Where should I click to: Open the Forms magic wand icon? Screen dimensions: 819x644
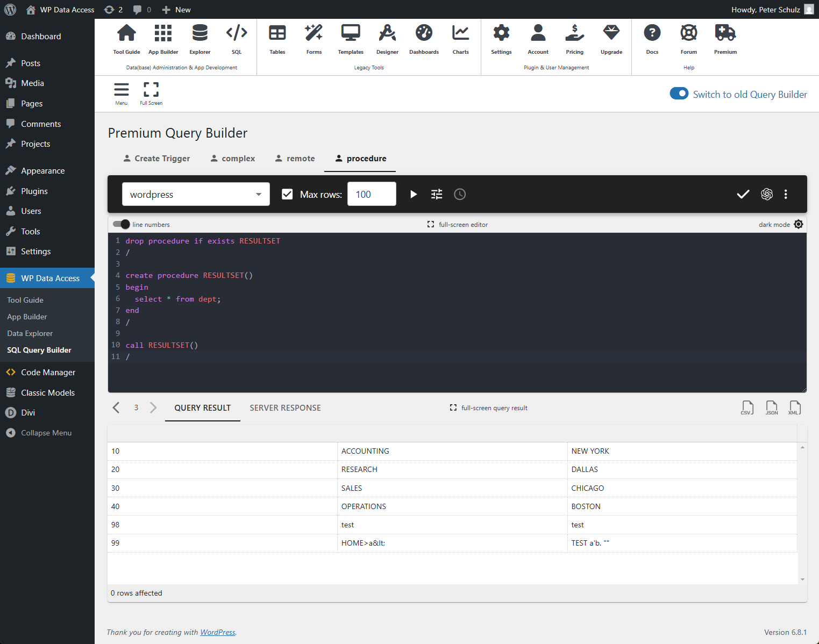click(314, 33)
